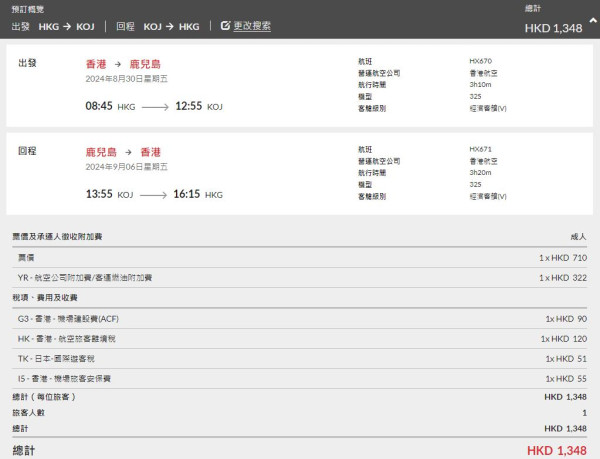Click aircraft type 325 in the HX670 card
Image resolution: width=600 pixels, height=459 pixels.
pyautogui.click(x=476, y=96)
